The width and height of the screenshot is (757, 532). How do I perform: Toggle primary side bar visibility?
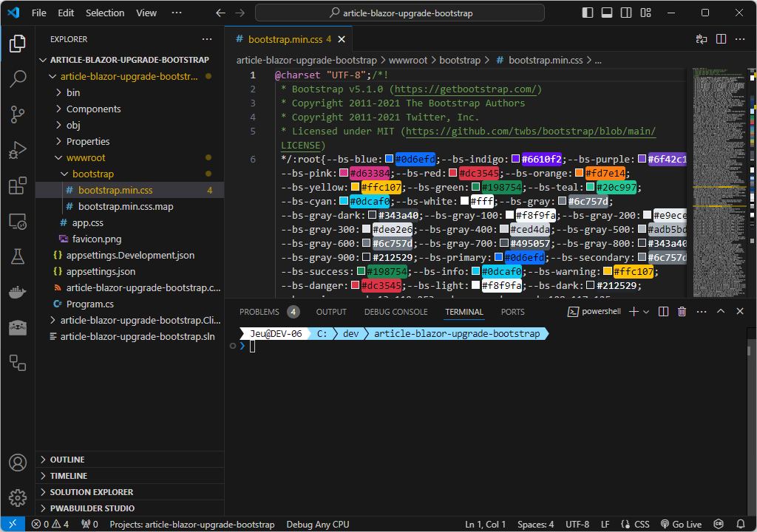(588, 13)
